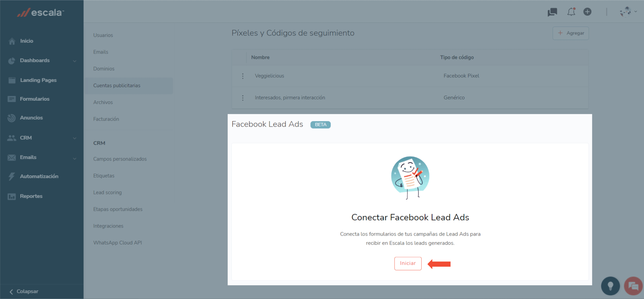Click the Landing Pages icon
The height and width of the screenshot is (299, 644).
[12, 80]
